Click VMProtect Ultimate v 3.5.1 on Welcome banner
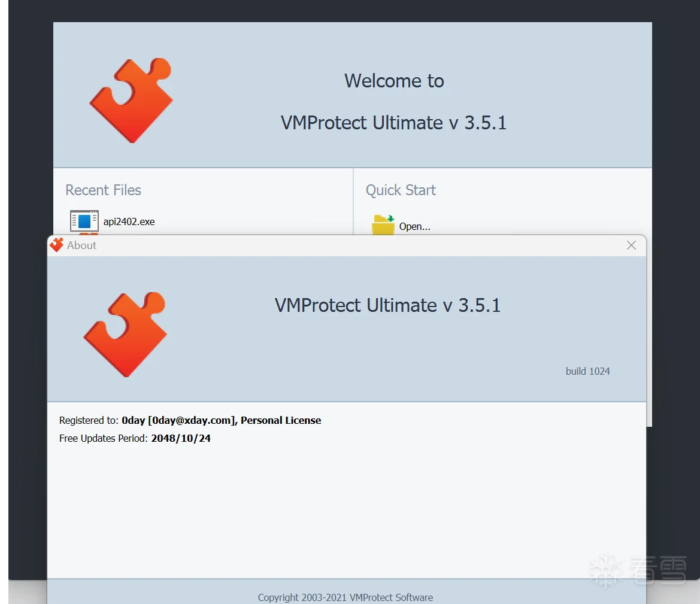The height and width of the screenshot is (604, 700). (393, 123)
